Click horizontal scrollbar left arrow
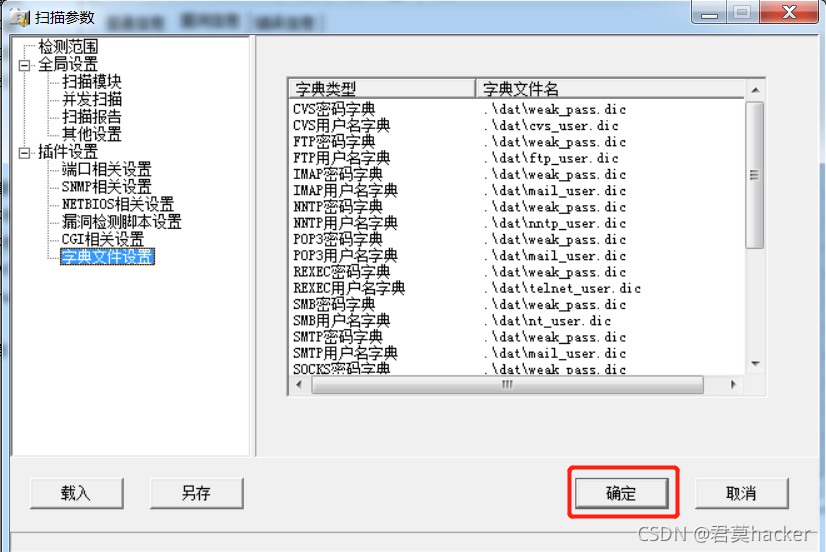826x552 pixels. click(299, 385)
